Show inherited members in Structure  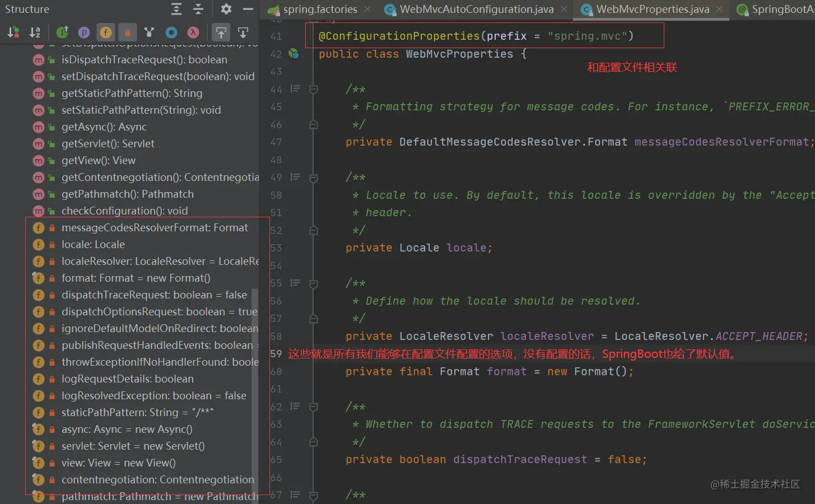coord(62,32)
